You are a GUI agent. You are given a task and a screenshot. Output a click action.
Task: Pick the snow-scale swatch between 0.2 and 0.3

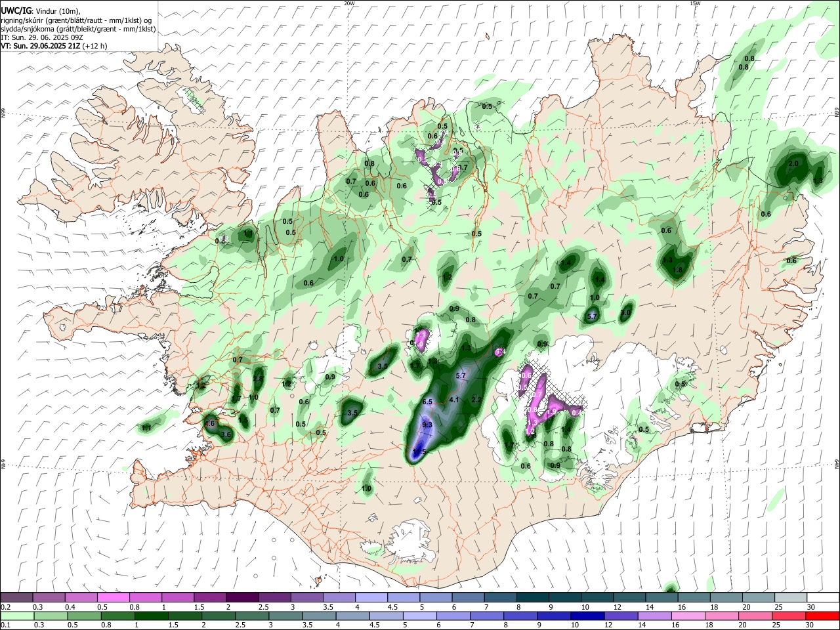17,597
